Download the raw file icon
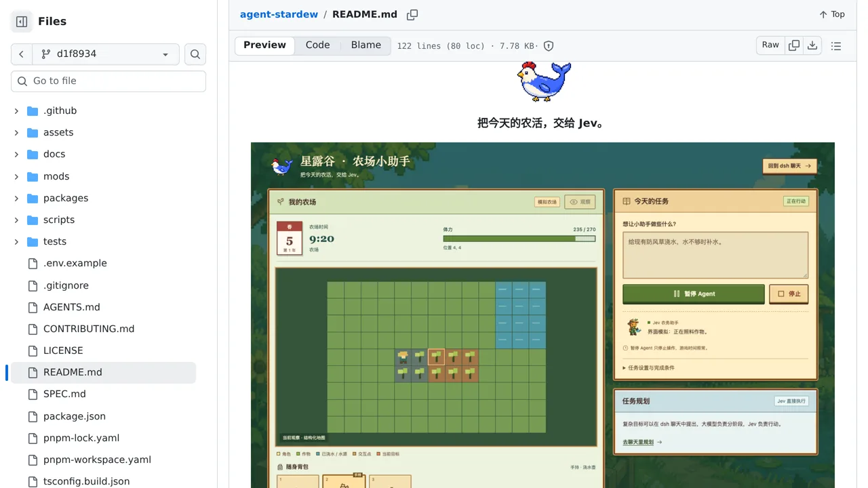The height and width of the screenshot is (488, 868). pyautogui.click(x=812, y=45)
